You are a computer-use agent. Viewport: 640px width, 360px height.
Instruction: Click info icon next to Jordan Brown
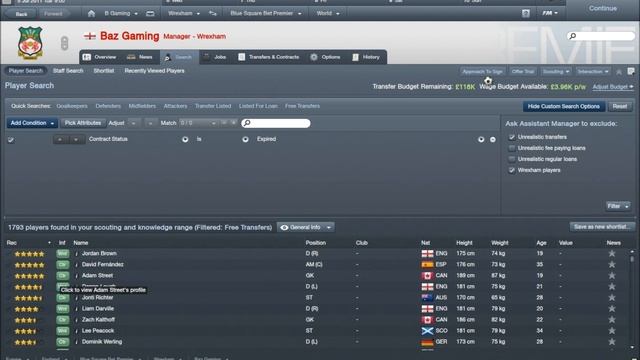pos(76,254)
